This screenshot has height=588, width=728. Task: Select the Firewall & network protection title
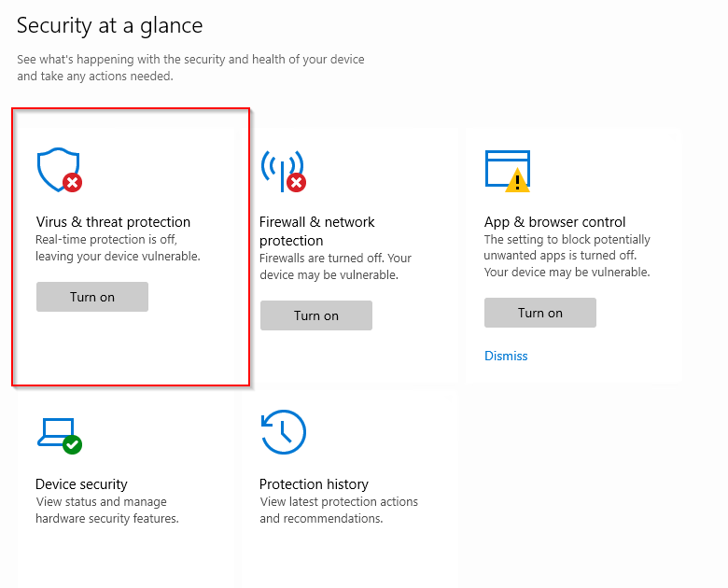pos(316,231)
